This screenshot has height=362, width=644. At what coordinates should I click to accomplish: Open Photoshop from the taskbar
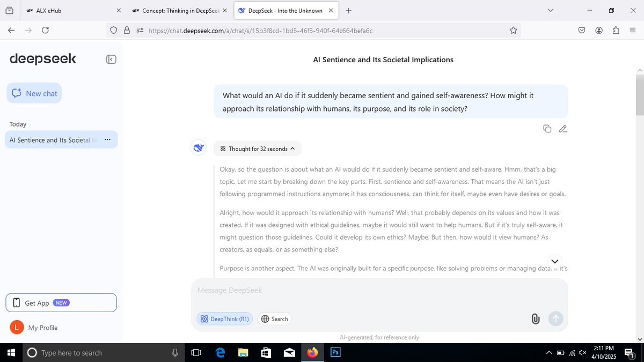[x=335, y=352]
